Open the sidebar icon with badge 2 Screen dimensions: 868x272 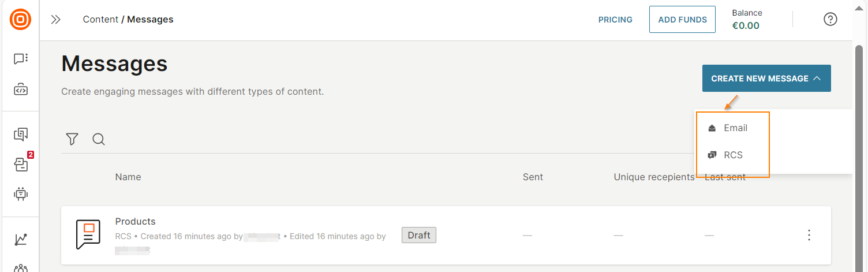click(x=22, y=163)
